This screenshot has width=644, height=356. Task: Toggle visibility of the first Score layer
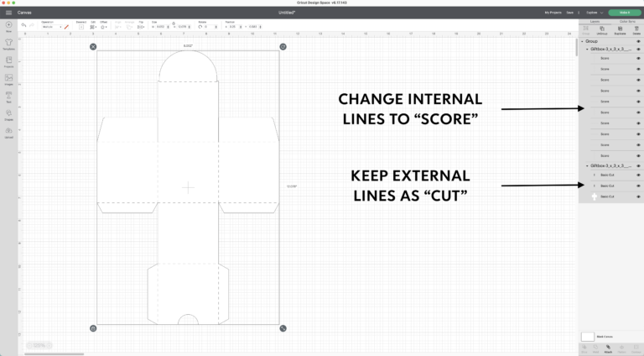[x=638, y=58]
